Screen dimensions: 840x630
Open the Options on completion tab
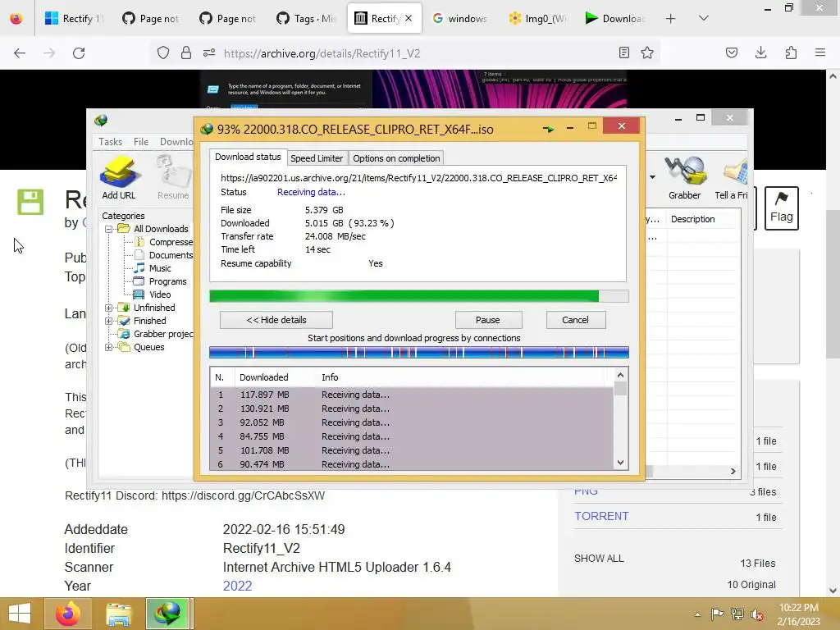pos(396,158)
